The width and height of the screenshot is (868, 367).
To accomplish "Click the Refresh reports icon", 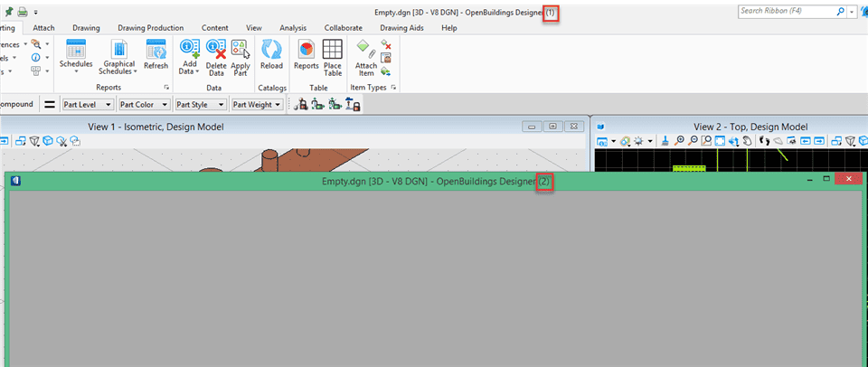I will [156, 55].
